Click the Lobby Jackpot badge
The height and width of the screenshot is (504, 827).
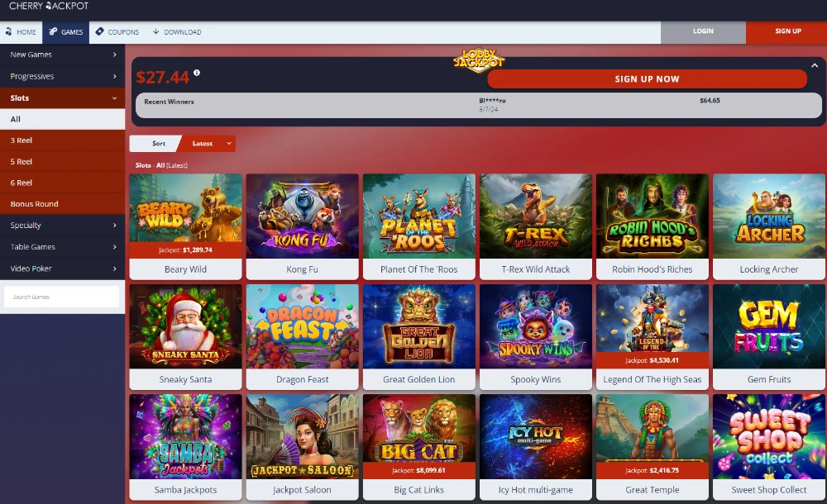478,59
